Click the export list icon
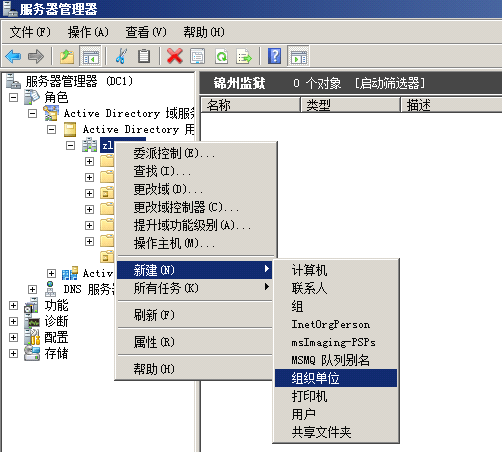 coord(244,56)
